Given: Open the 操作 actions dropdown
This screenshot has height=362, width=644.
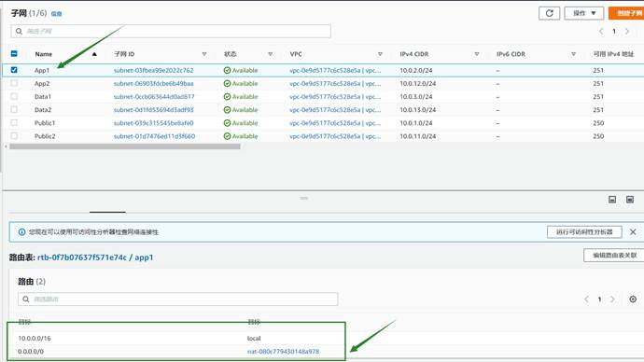Looking at the screenshot, I should tap(583, 13).
